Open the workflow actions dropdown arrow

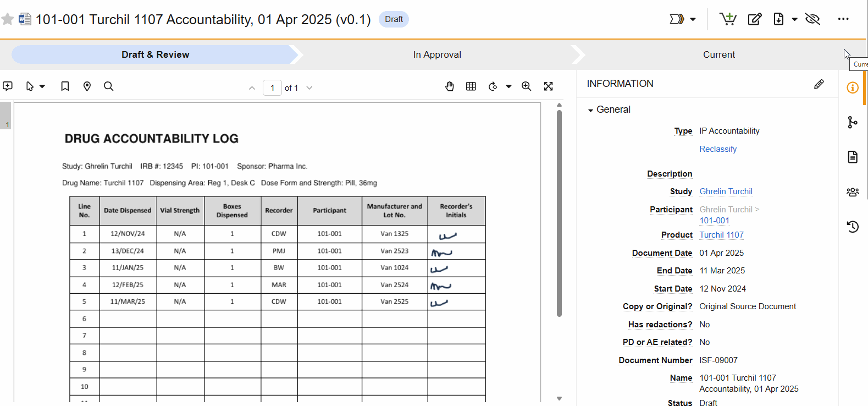click(x=693, y=19)
